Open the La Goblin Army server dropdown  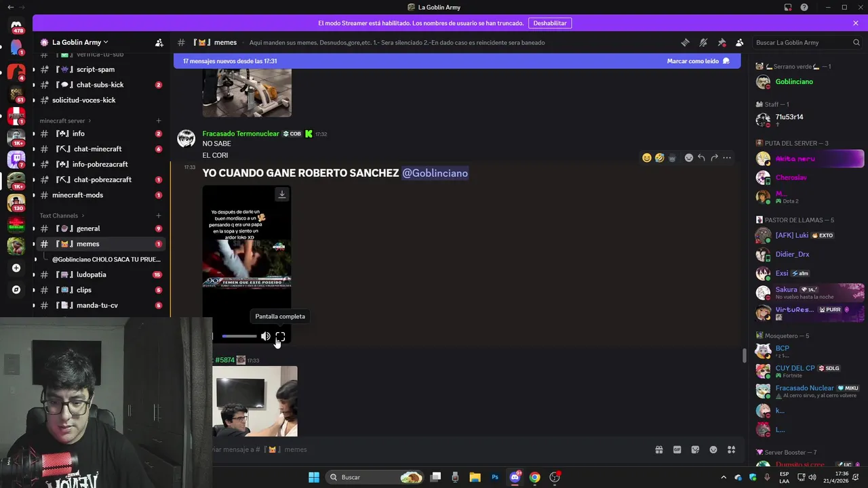(80, 42)
